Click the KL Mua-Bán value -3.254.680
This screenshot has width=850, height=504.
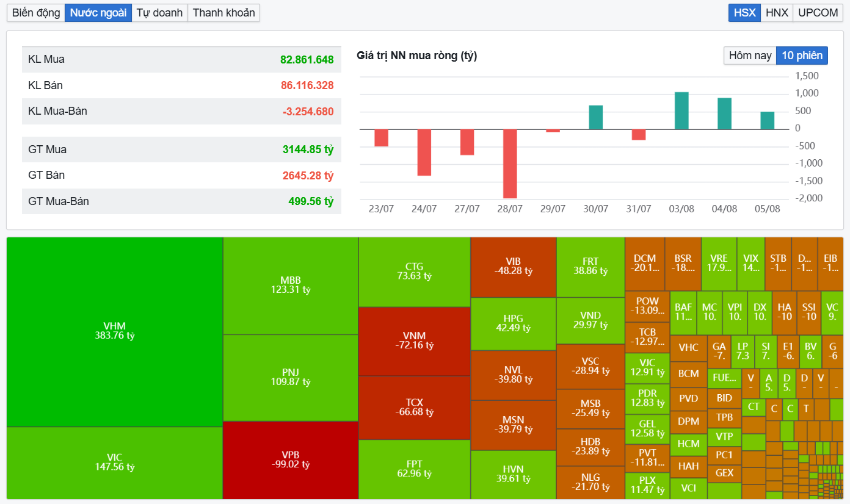pos(308,112)
